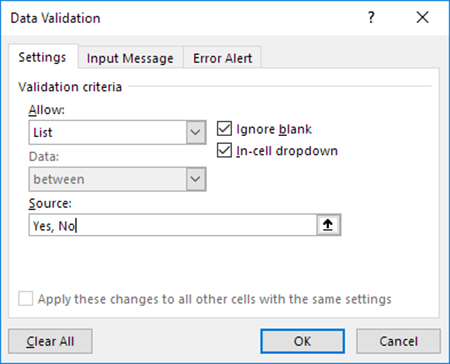Click the Cancel button

coord(398,341)
